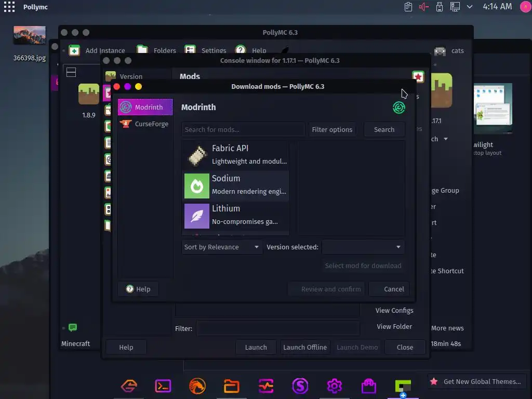
Task: Click the muted volume icon in system tray
Action: point(424,7)
